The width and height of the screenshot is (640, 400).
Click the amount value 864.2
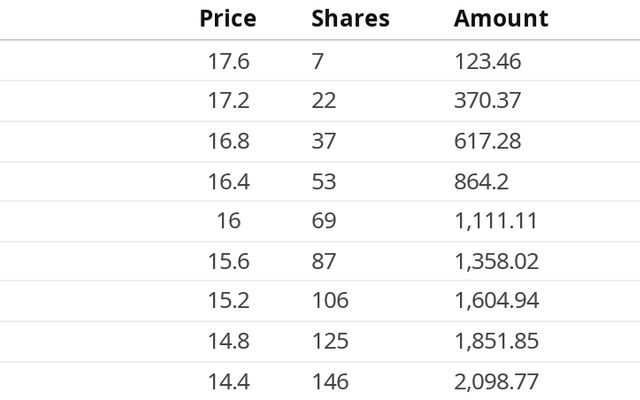(482, 181)
